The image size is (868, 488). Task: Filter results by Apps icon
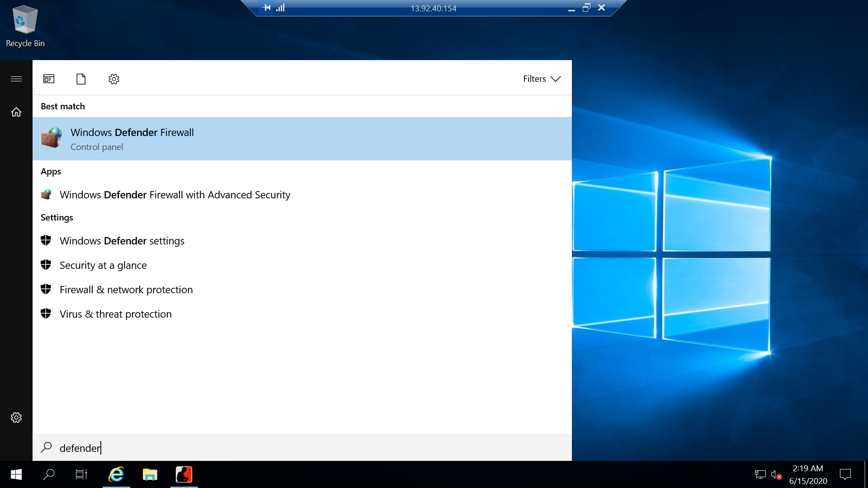(x=49, y=79)
